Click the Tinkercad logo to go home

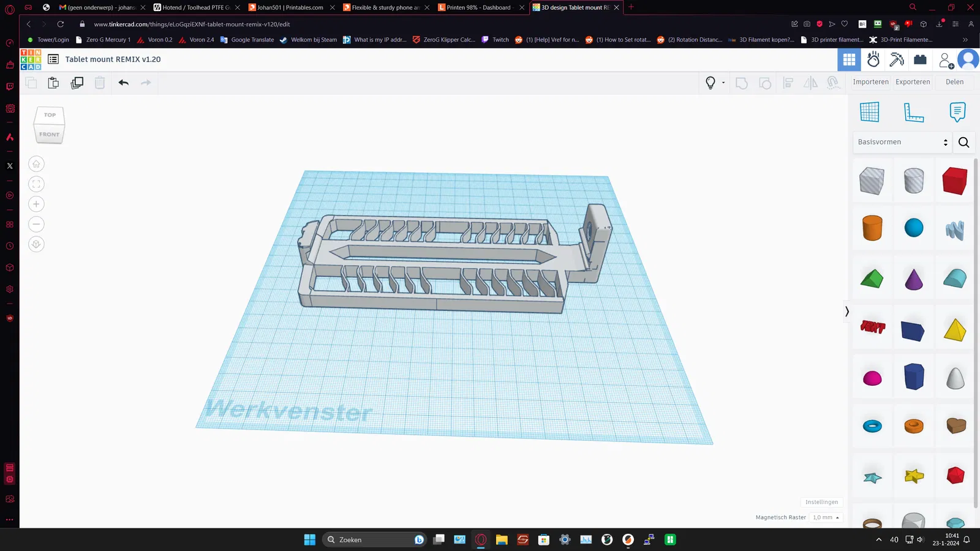point(31,59)
